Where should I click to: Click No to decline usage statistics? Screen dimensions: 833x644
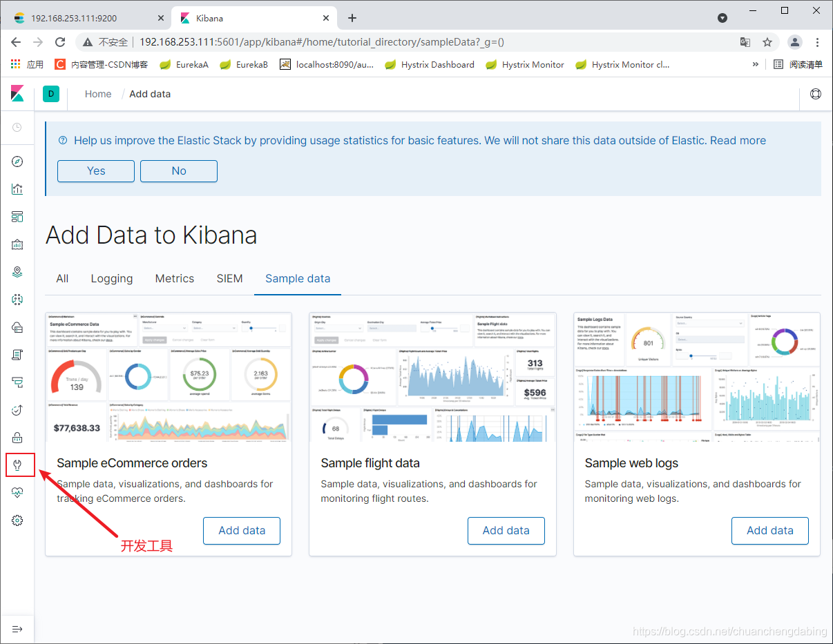[x=179, y=171]
